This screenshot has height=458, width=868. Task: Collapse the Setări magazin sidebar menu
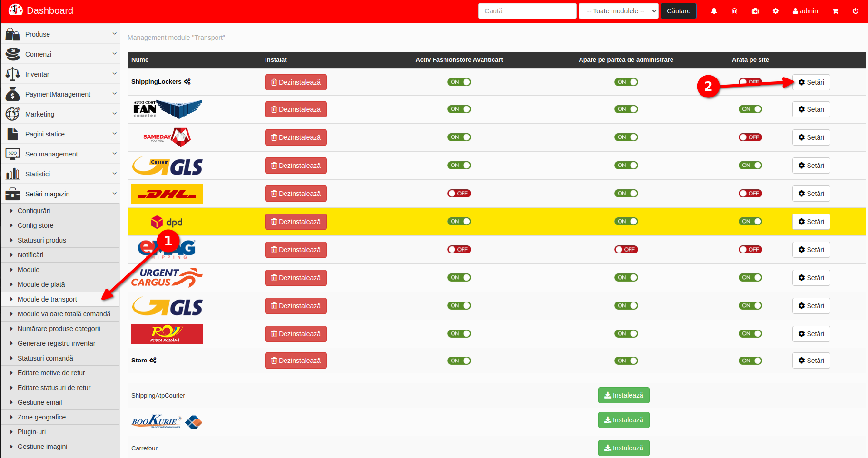pos(60,194)
